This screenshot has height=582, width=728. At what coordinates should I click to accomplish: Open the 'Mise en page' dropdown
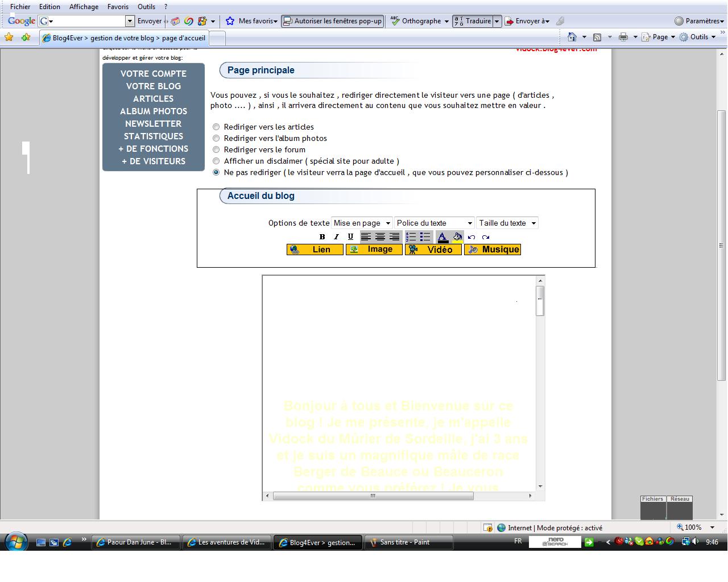pyautogui.click(x=362, y=223)
